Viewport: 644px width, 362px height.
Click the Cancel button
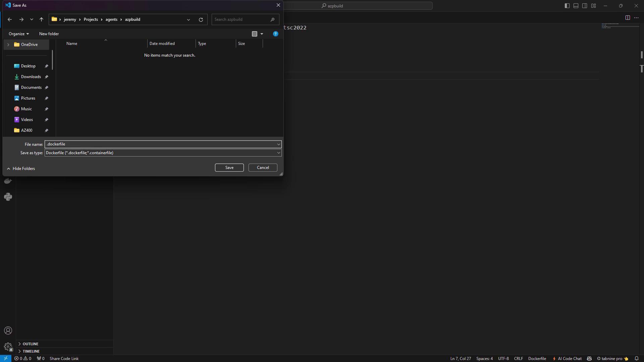point(263,168)
